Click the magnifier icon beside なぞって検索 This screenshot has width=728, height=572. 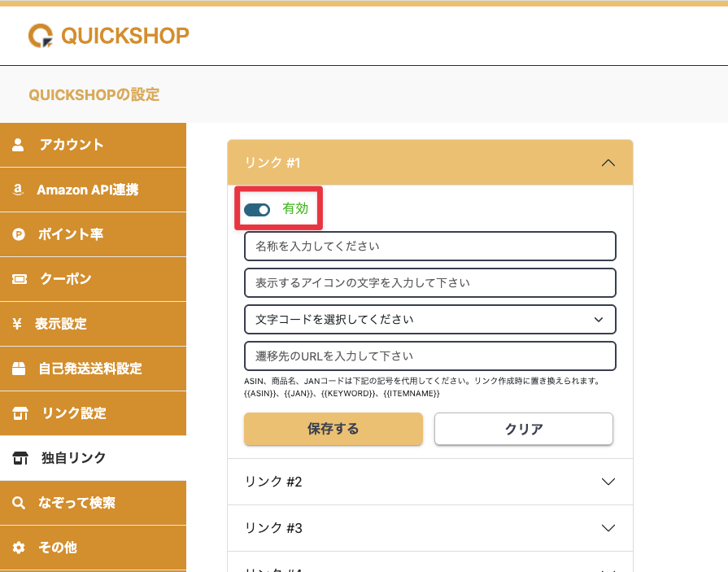[19, 503]
